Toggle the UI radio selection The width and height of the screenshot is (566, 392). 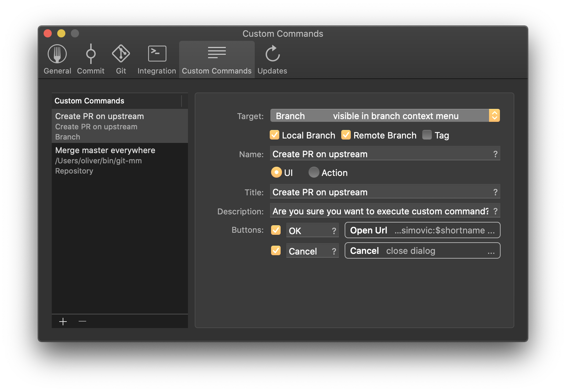276,173
